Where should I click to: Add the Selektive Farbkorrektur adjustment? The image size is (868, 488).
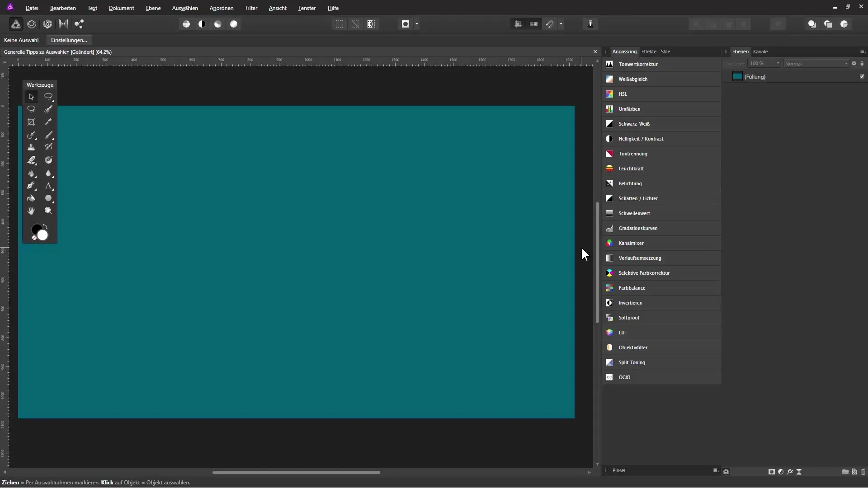(x=661, y=273)
